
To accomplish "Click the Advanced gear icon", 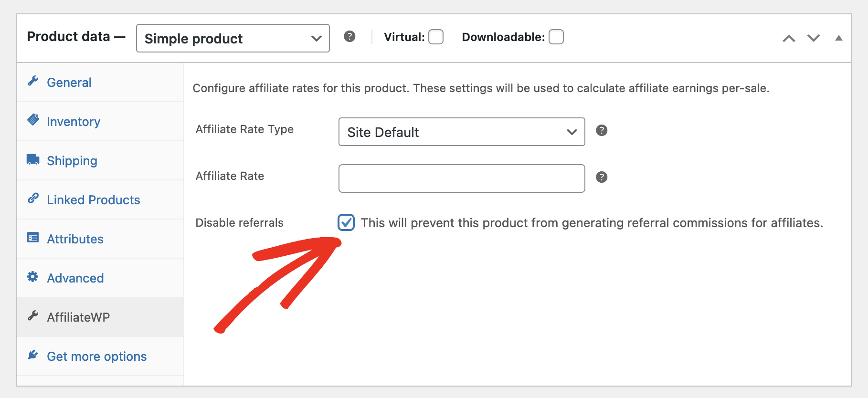I will (33, 276).
